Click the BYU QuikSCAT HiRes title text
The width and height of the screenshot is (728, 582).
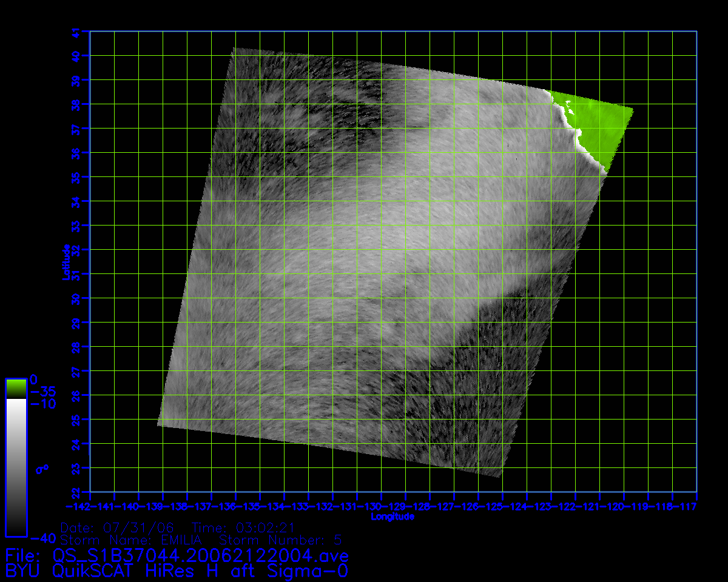[177, 570]
